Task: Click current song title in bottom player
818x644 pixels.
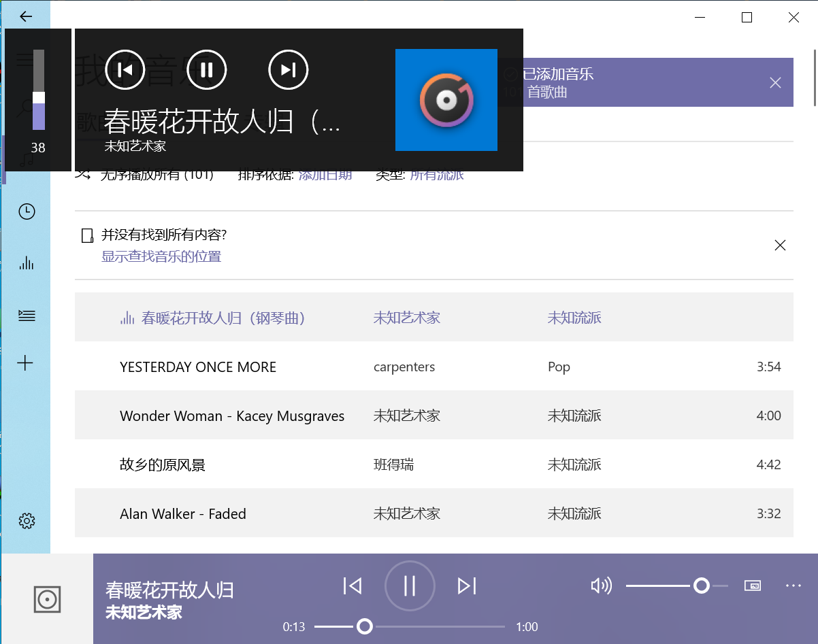Action: [x=169, y=590]
